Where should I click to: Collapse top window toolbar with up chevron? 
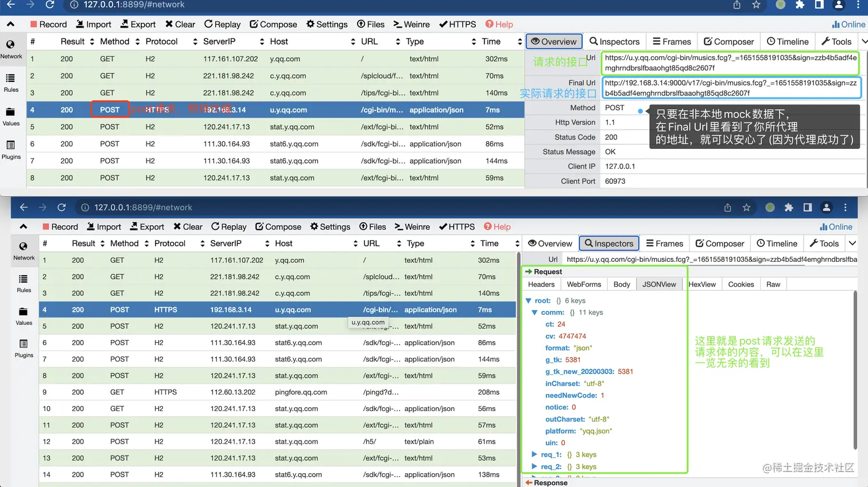(x=10, y=24)
